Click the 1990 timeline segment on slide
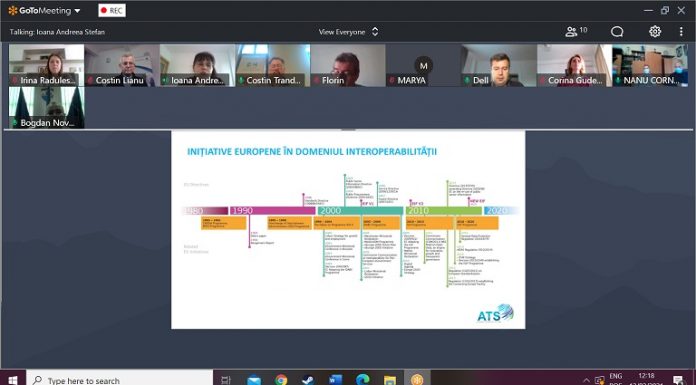696x385 pixels. tap(273, 210)
